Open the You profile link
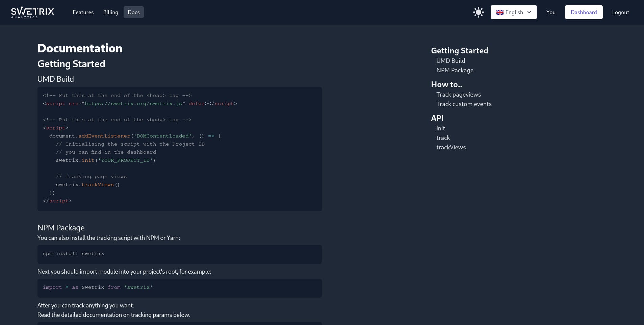 (551, 12)
